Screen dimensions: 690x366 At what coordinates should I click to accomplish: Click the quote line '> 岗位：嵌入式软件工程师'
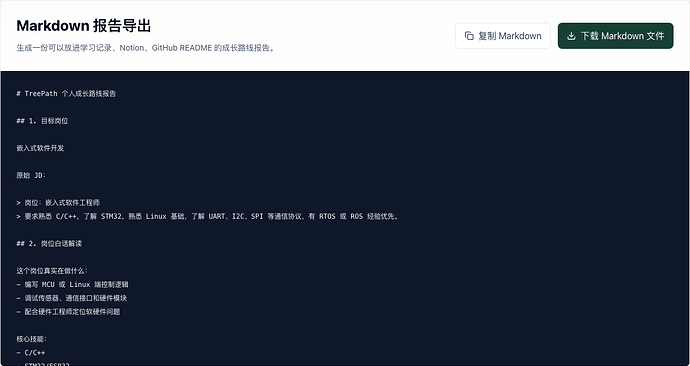point(58,203)
